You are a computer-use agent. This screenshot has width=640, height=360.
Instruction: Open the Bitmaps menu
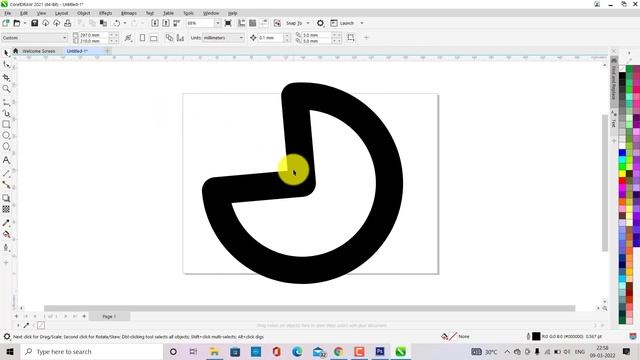click(129, 13)
